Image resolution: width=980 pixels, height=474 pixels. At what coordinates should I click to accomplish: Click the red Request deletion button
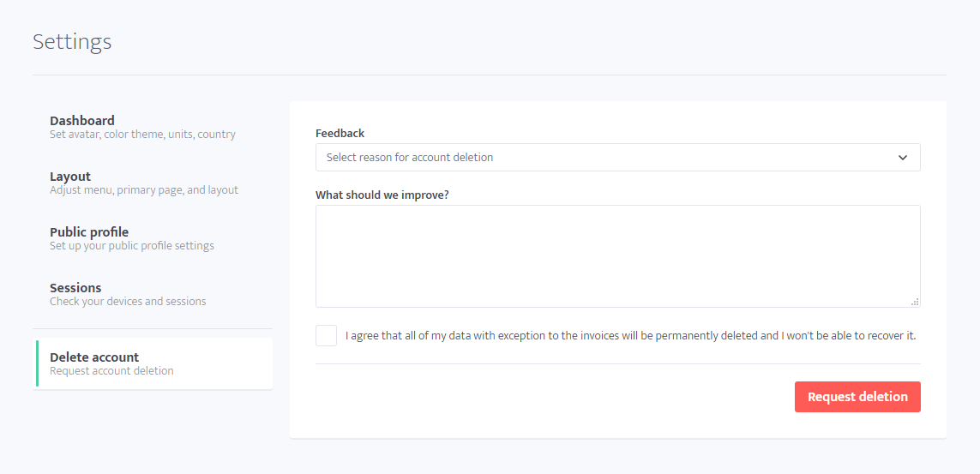pyautogui.click(x=857, y=397)
